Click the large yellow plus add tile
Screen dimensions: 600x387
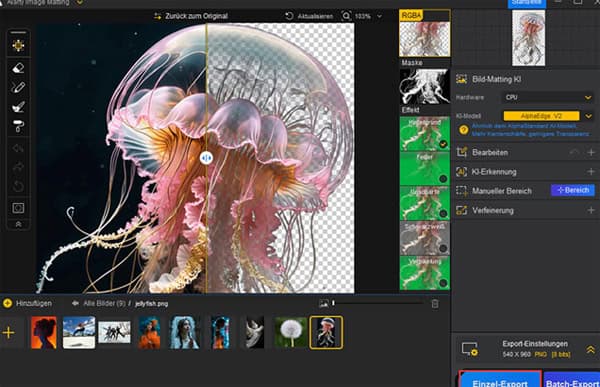(8, 333)
